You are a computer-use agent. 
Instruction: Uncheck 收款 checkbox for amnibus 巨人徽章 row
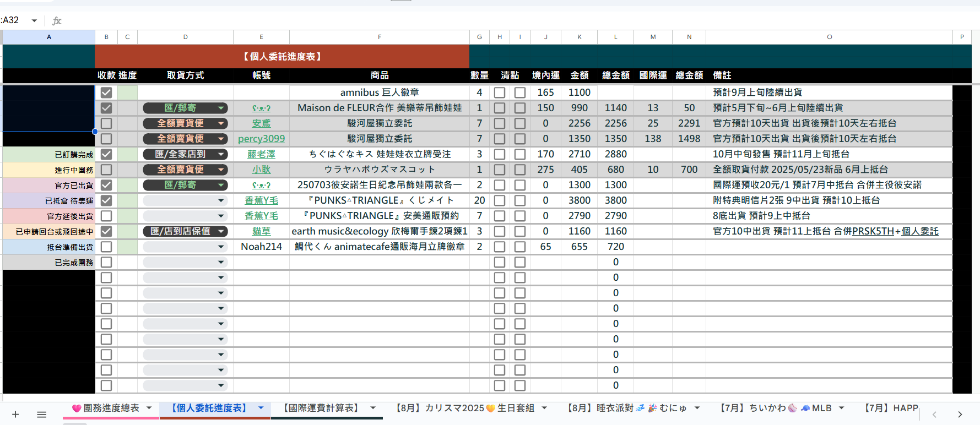tap(106, 92)
